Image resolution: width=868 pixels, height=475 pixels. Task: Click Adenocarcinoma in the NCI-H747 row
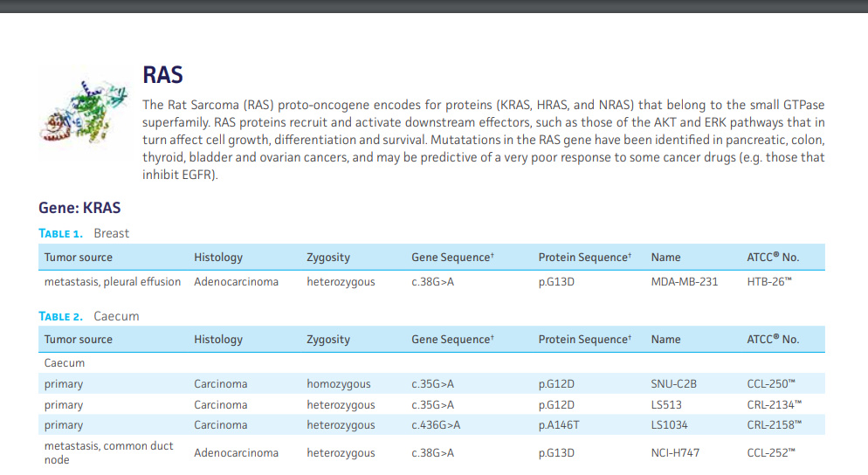tap(237, 453)
